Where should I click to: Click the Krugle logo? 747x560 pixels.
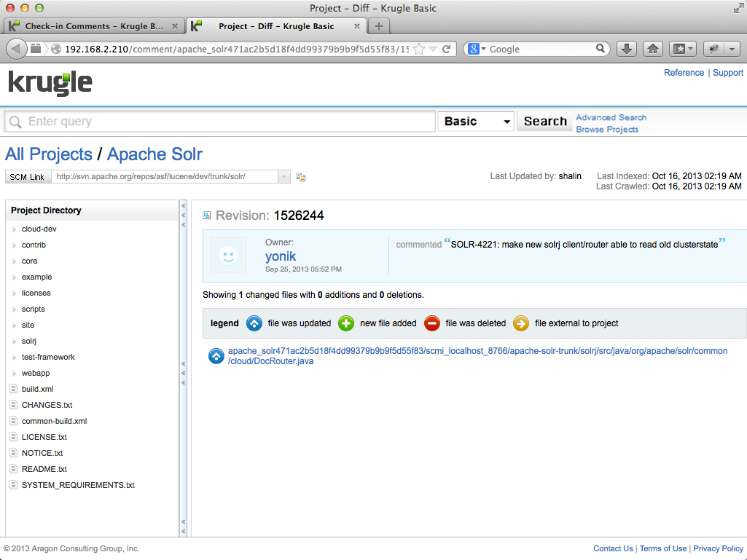click(x=50, y=83)
